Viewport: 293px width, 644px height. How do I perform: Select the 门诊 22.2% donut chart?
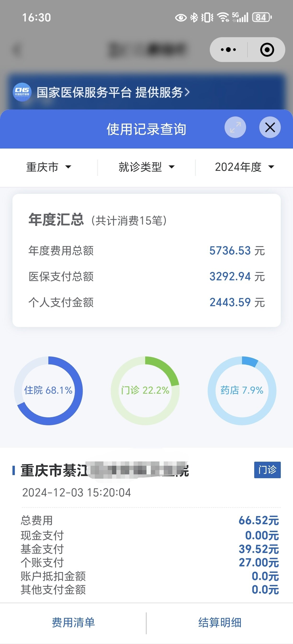pos(145,391)
